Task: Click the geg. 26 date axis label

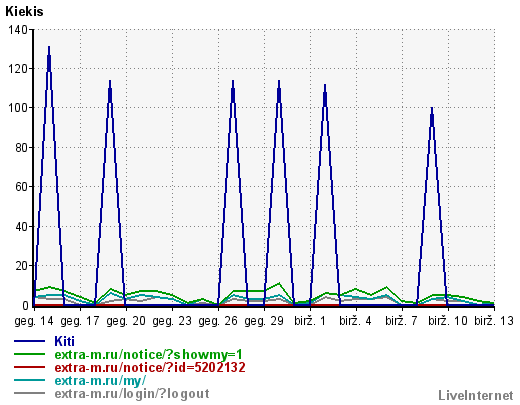Action: tap(218, 321)
